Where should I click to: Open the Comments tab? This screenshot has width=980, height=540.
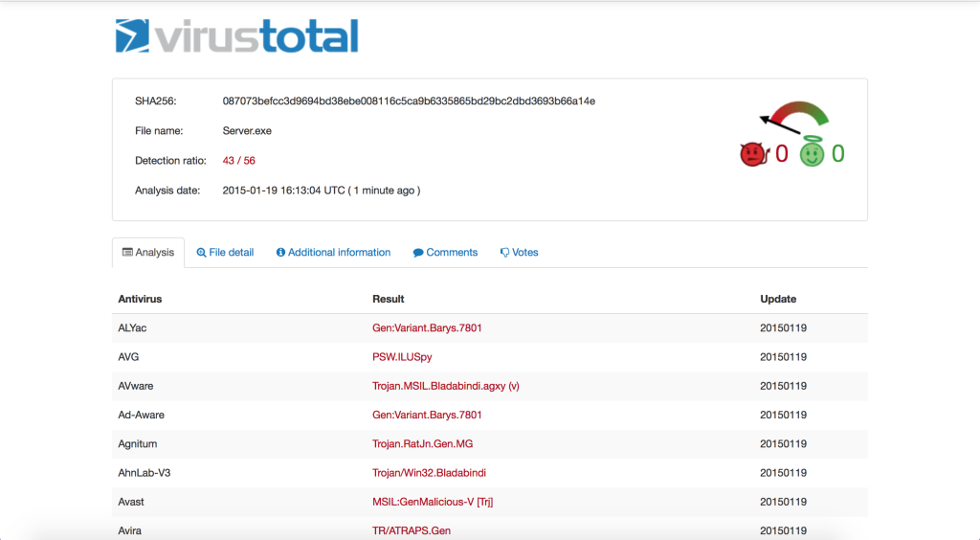coord(452,253)
